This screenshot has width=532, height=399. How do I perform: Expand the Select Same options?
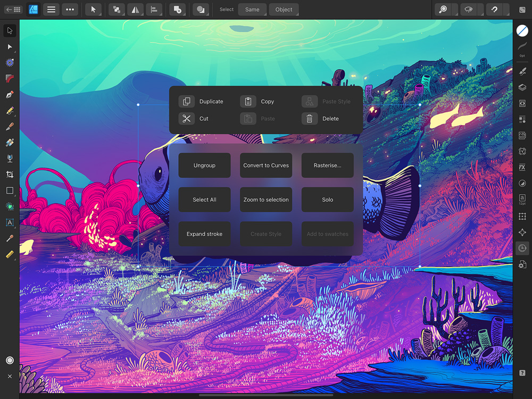click(x=252, y=10)
